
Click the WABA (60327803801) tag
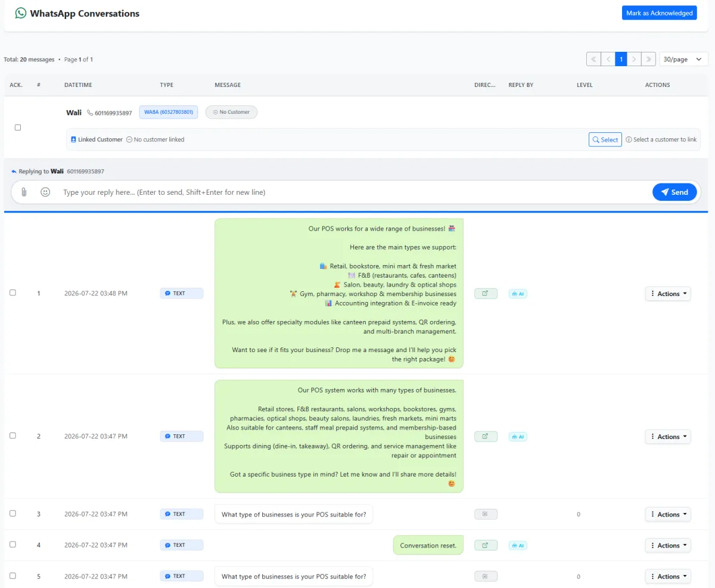[169, 112]
